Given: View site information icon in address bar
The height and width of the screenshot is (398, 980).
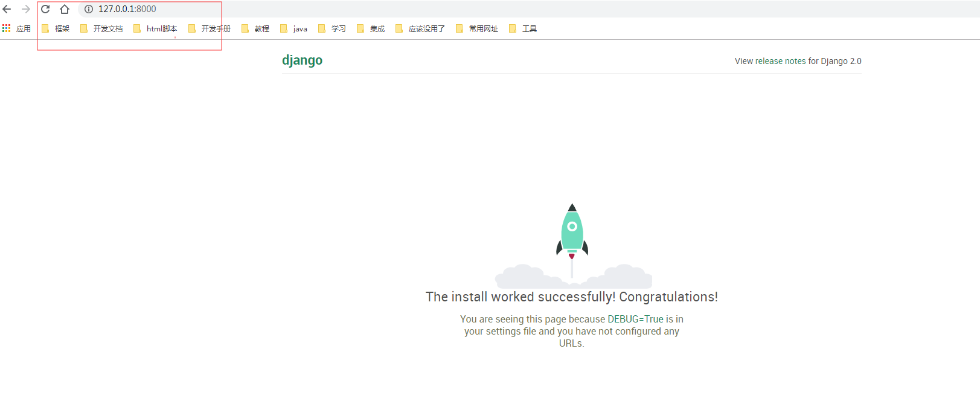Looking at the screenshot, I should [x=89, y=9].
